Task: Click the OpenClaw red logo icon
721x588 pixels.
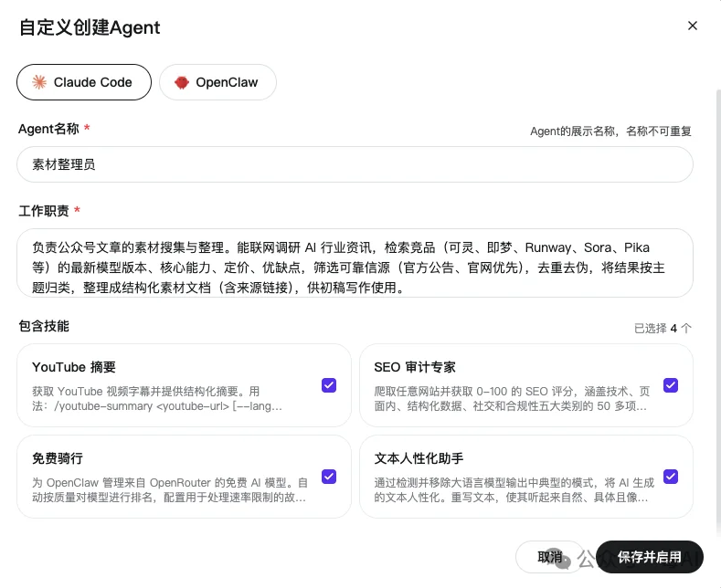Action: coord(182,82)
